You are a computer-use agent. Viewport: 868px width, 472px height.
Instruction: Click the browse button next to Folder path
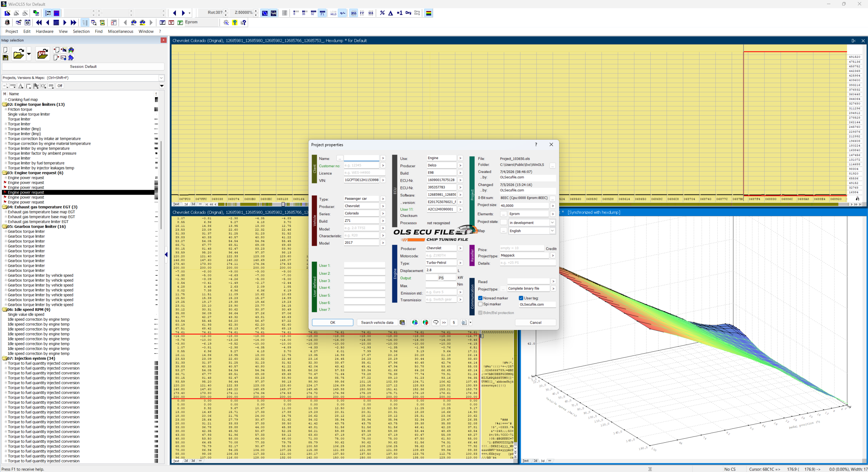point(553,166)
